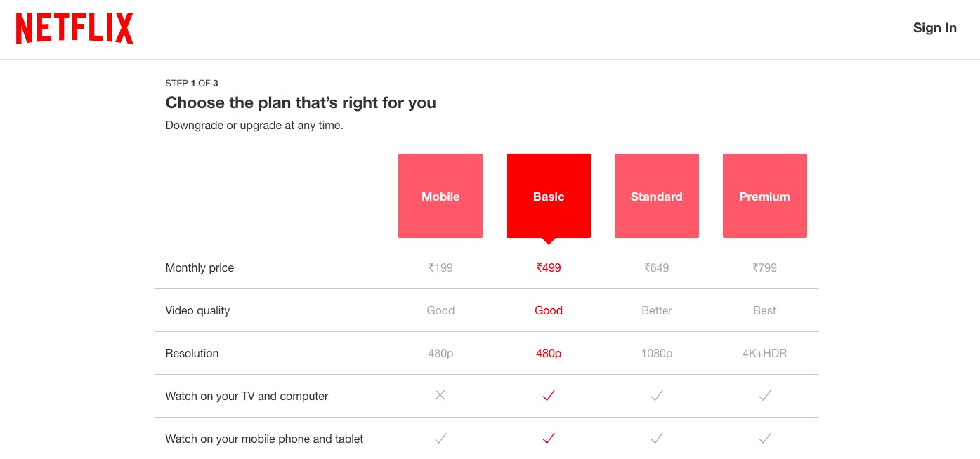Select the Basic plan box

point(549,196)
